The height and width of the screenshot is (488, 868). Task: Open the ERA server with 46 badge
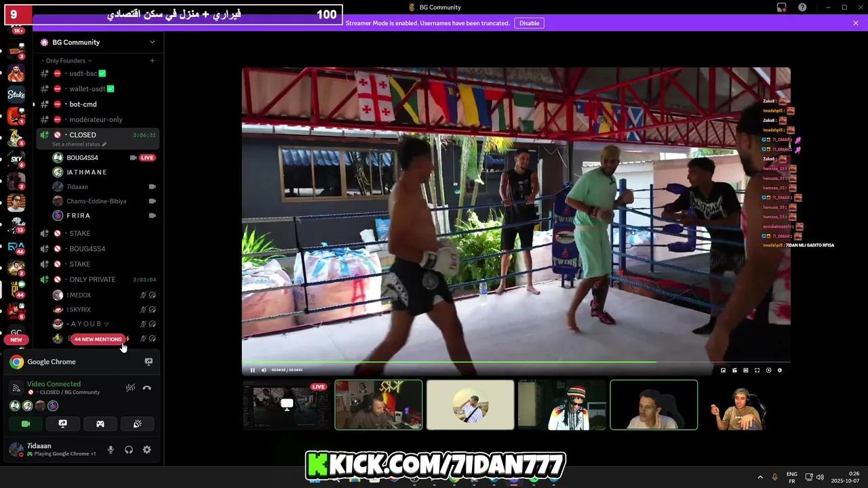[x=16, y=247]
